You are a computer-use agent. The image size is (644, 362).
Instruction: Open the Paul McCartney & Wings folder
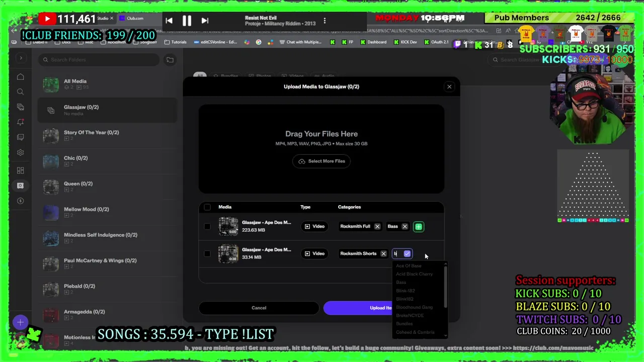[107, 263]
